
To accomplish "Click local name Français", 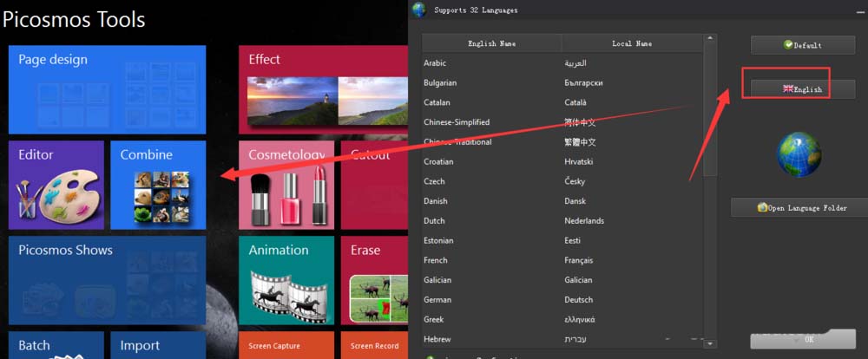I will click(578, 260).
